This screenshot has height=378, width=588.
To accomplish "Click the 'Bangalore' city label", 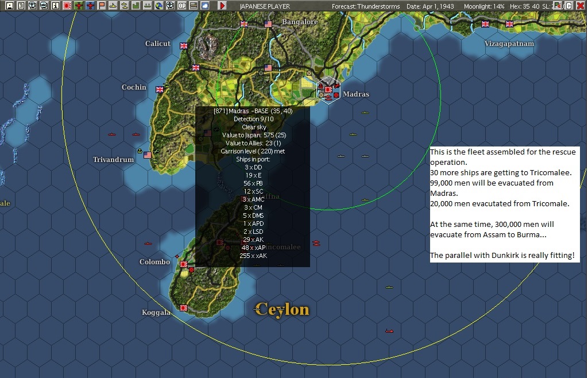I will [x=300, y=22].
